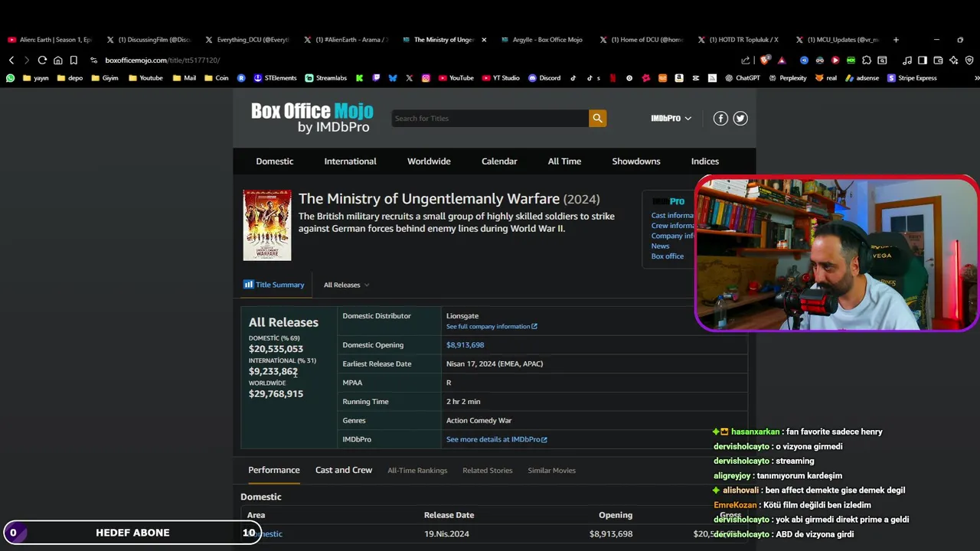Click the Search for Titles field

[x=490, y=118]
